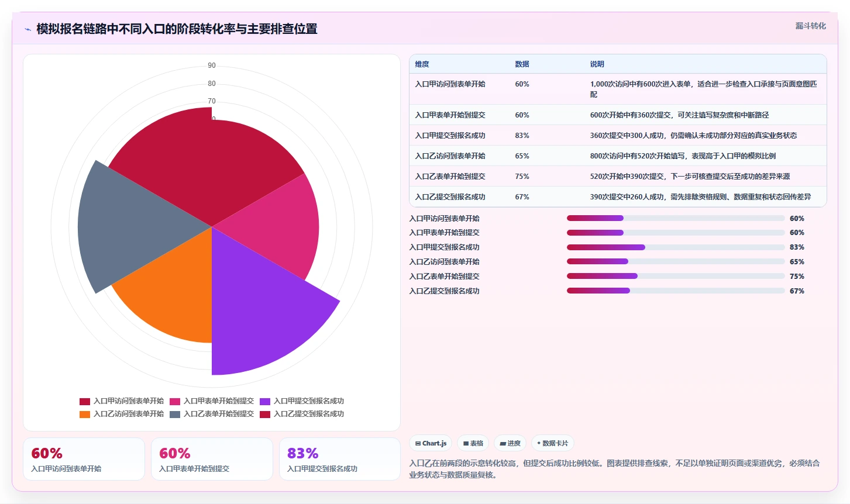Select the 进度 tag chip

510,443
